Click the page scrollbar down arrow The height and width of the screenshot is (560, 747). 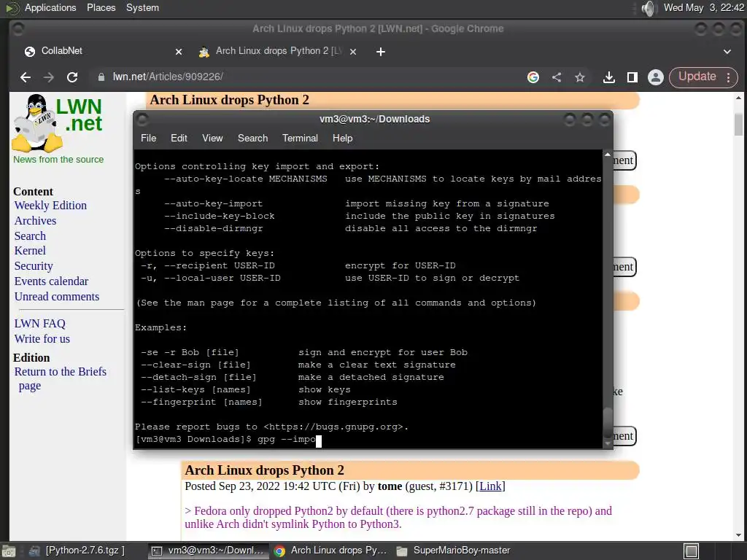point(738,535)
